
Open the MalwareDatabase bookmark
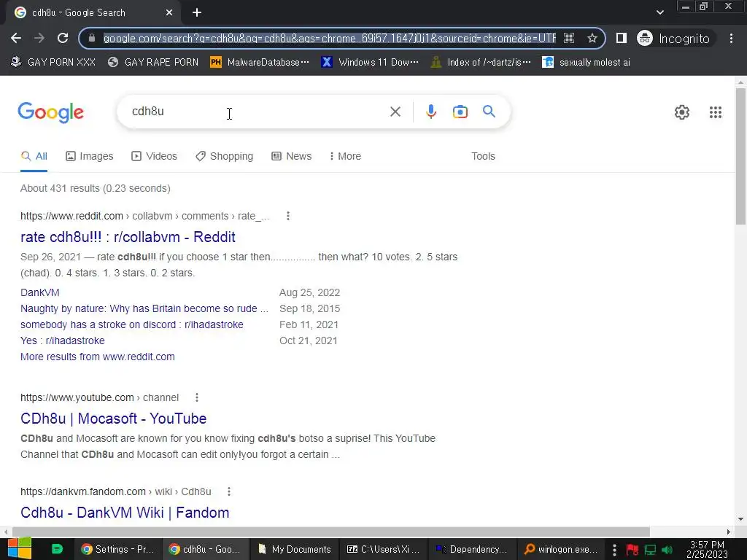point(260,63)
